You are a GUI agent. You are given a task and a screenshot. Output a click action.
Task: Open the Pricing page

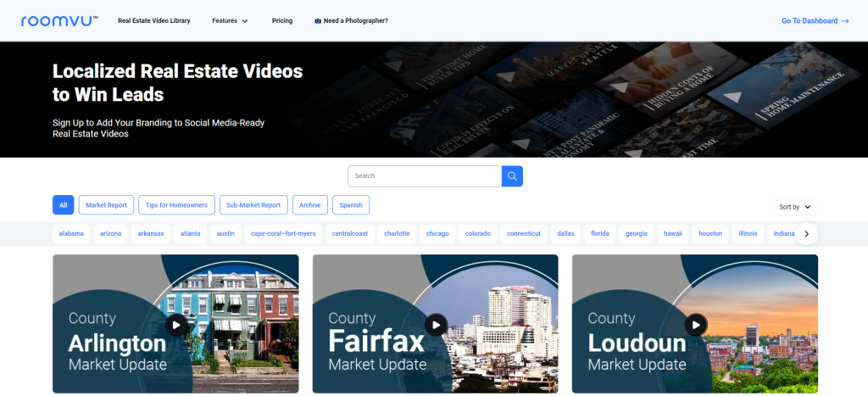pos(282,21)
